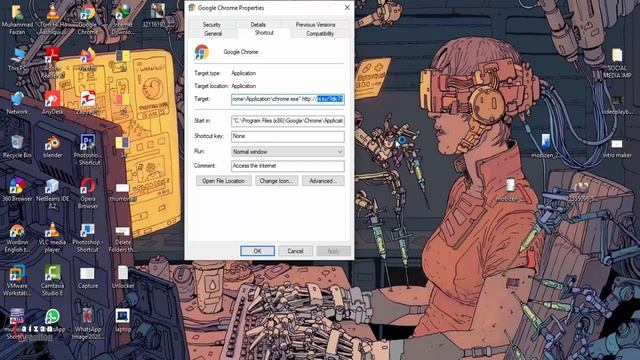Image resolution: width=640 pixels, height=360 pixels.
Task: Select the Photoshop shortcut with blue Ps icon
Action: point(87,150)
